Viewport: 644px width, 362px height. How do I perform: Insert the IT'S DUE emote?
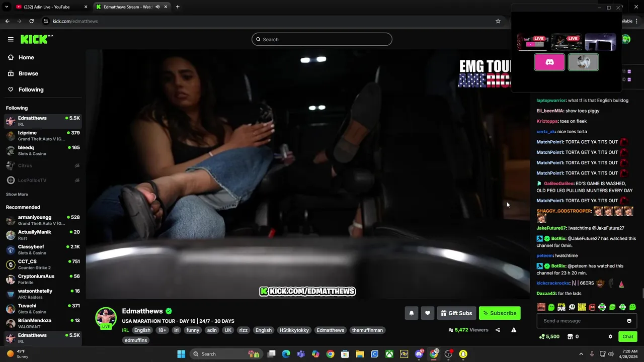(x=561, y=307)
